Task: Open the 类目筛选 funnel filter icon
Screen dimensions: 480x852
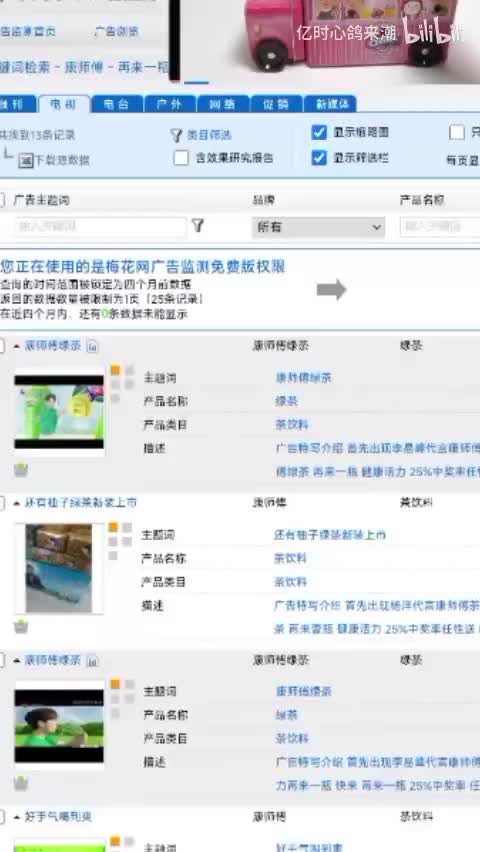Action: tap(176, 135)
